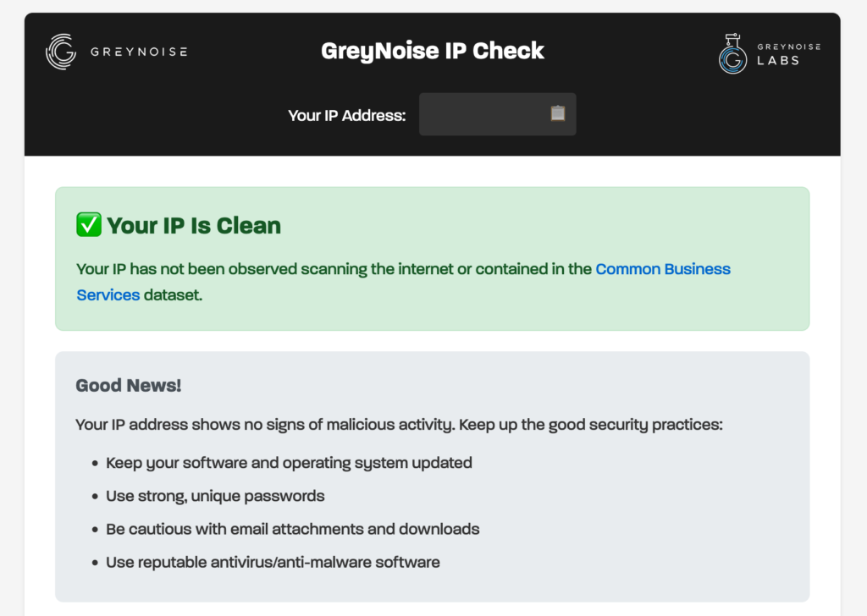Click the GREYNOISE LABS wordmark text
Viewport: 867px width, 616px height.
(x=788, y=54)
